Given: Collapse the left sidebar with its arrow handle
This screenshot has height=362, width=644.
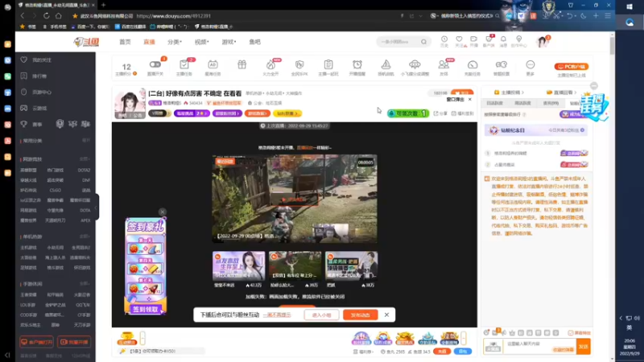Looking at the screenshot, I should (x=96, y=207).
